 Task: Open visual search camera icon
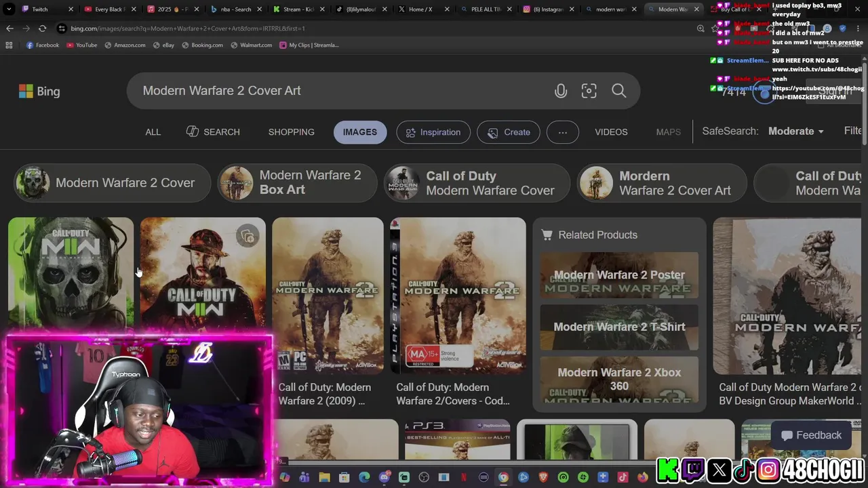[589, 91]
